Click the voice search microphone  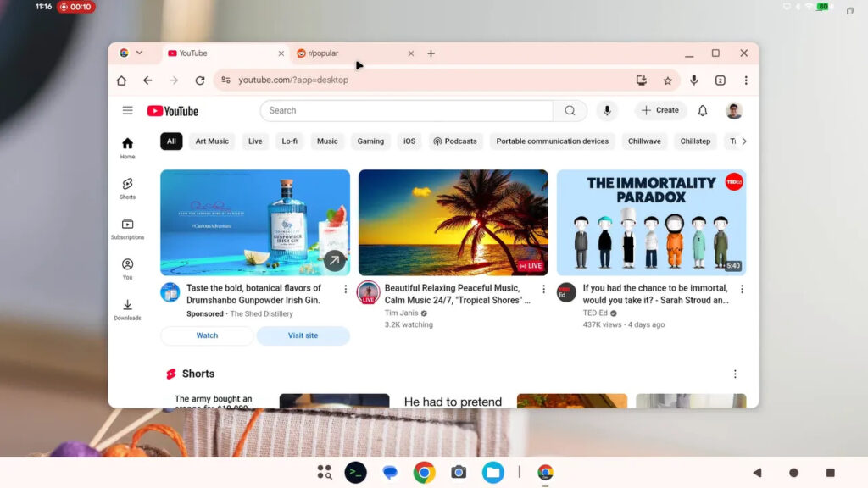[x=607, y=110]
